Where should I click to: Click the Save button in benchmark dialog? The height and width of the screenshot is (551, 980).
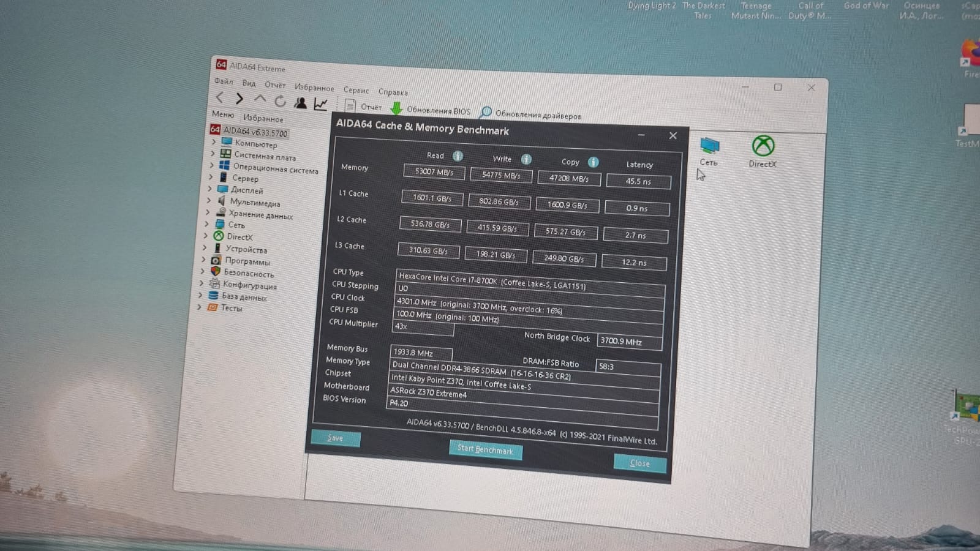click(x=336, y=438)
